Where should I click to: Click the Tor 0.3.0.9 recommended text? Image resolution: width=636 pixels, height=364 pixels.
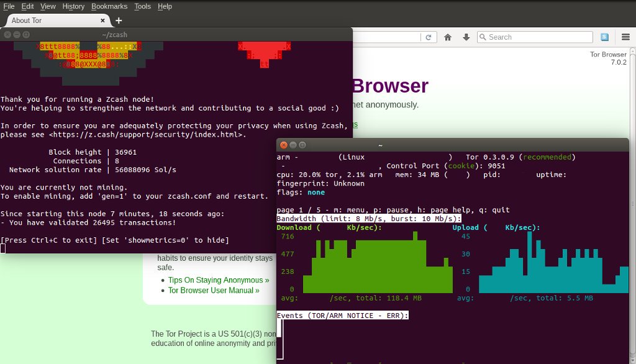pyautogui.click(x=520, y=157)
